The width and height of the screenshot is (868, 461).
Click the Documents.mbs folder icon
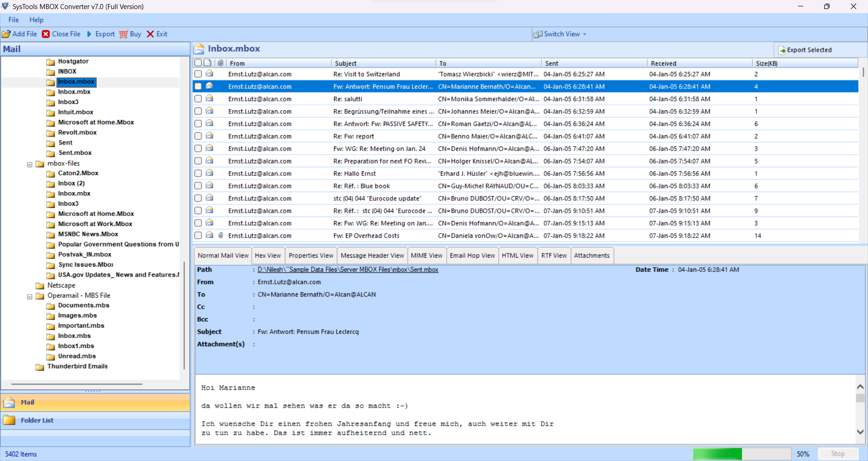(x=51, y=306)
